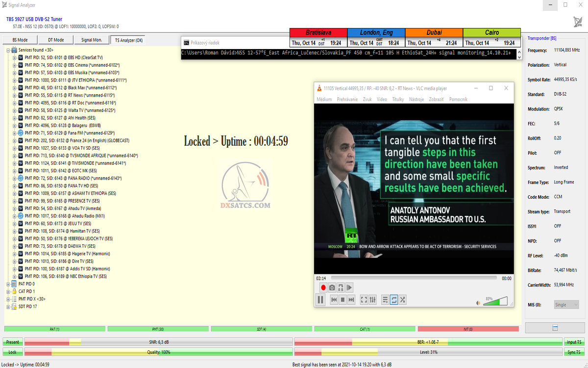Show the VLC playlist
Screen dimensions: 588x368
click(385, 300)
